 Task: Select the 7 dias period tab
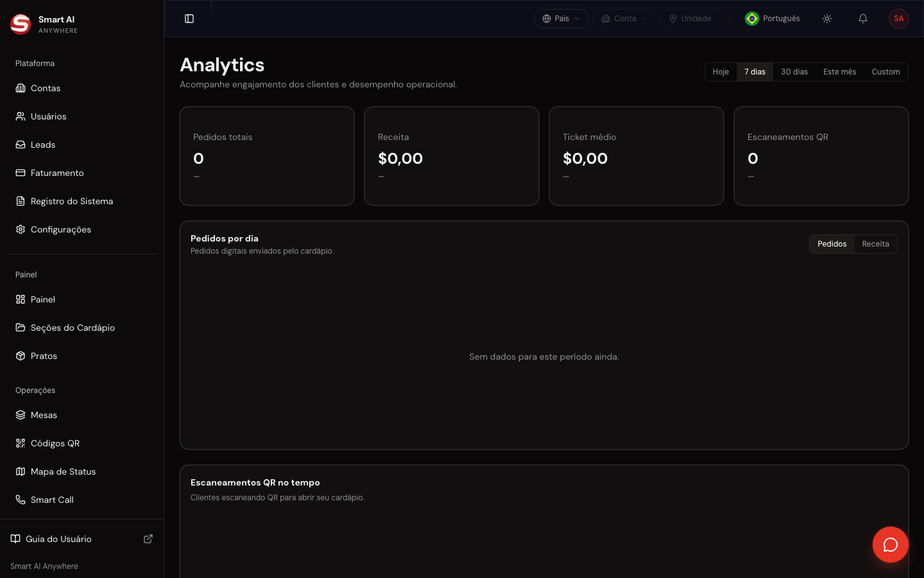(x=755, y=72)
